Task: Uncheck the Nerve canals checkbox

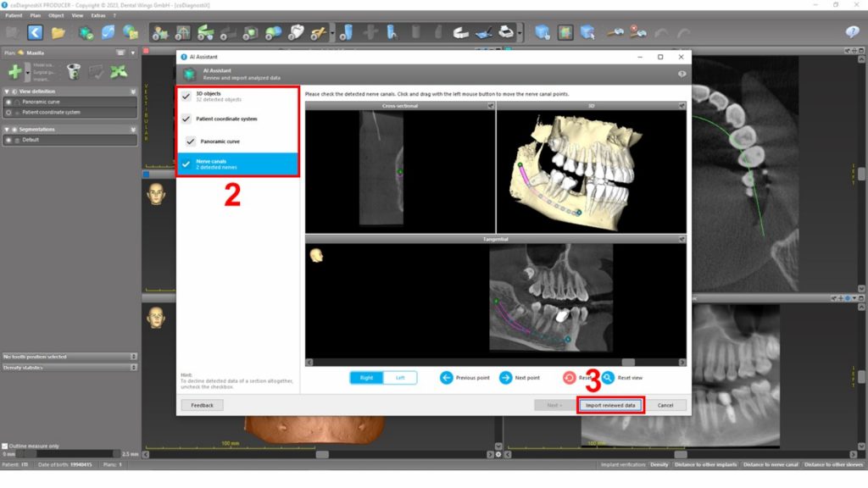Action: point(186,164)
